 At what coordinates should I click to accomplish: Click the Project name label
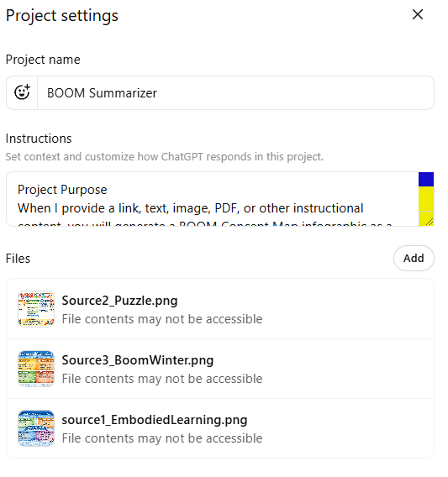tap(43, 60)
